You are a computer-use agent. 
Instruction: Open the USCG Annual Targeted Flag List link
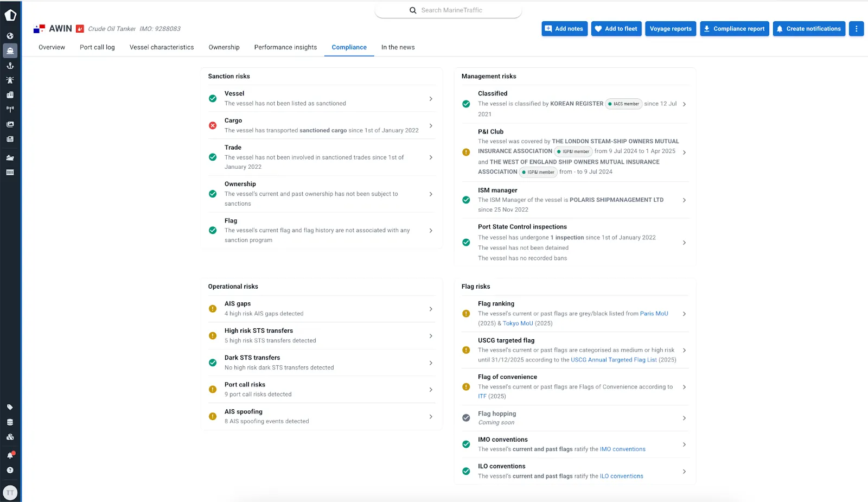click(x=614, y=360)
